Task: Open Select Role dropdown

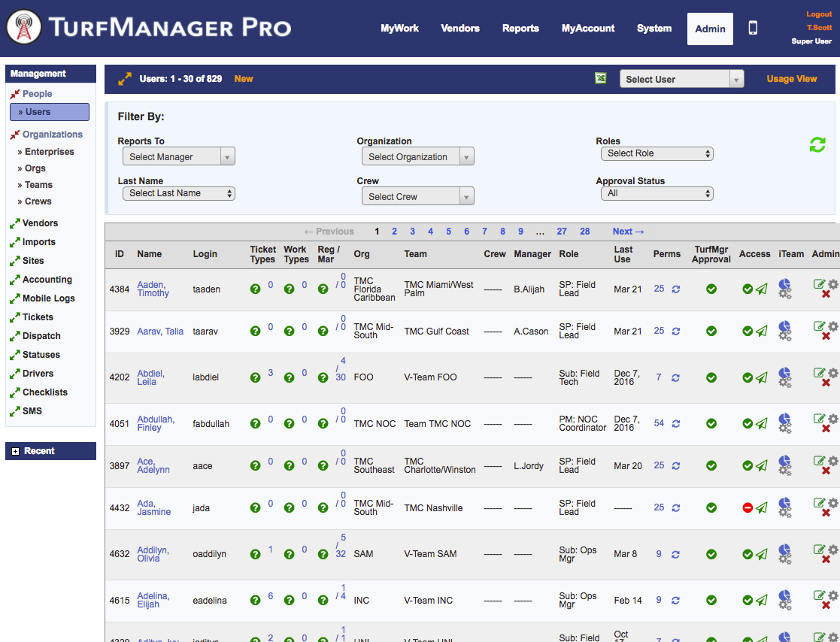Action: click(657, 153)
